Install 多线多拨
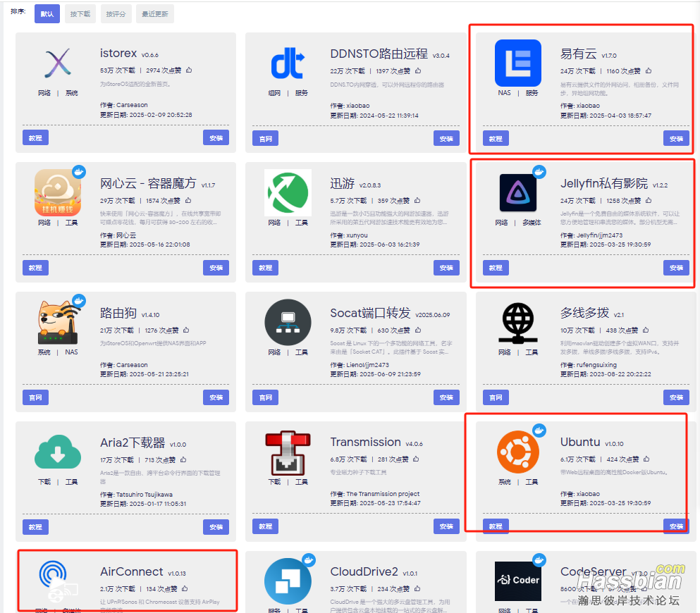 coord(676,397)
